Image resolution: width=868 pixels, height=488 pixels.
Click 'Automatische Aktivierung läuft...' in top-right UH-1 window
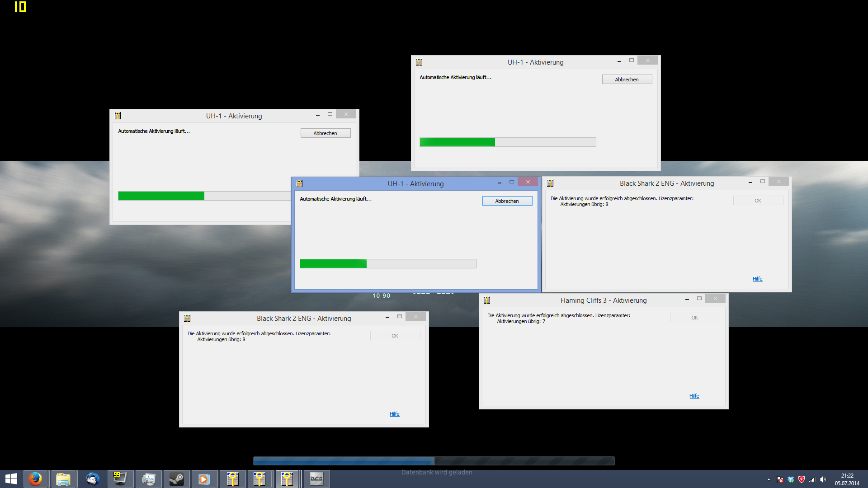tap(455, 77)
